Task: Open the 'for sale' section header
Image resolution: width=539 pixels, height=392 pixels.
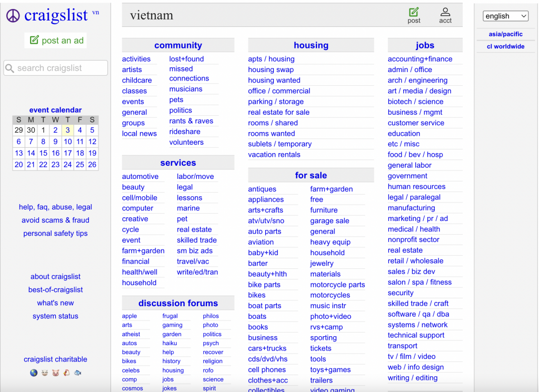Action: [x=311, y=176]
